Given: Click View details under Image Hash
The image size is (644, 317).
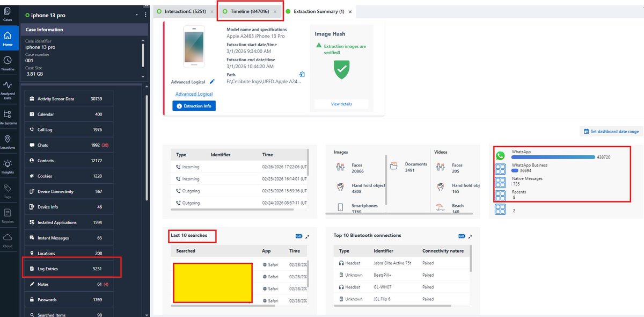Looking at the screenshot, I should (x=341, y=104).
